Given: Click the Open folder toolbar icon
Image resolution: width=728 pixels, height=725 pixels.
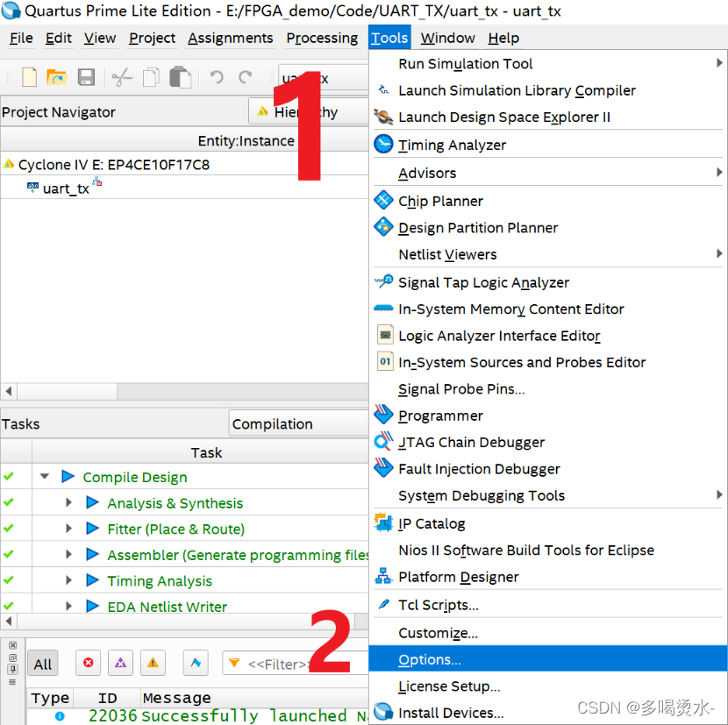Looking at the screenshot, I should (x=57, y=76).
